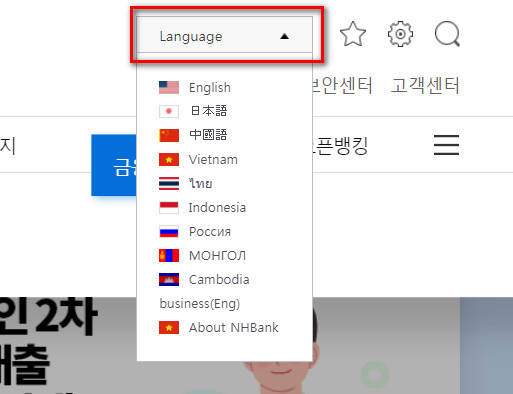The height and width of the screenshot is (394, 513).
Task: Open 오픈뱅킹 menu item
Action: coord(340,146)
